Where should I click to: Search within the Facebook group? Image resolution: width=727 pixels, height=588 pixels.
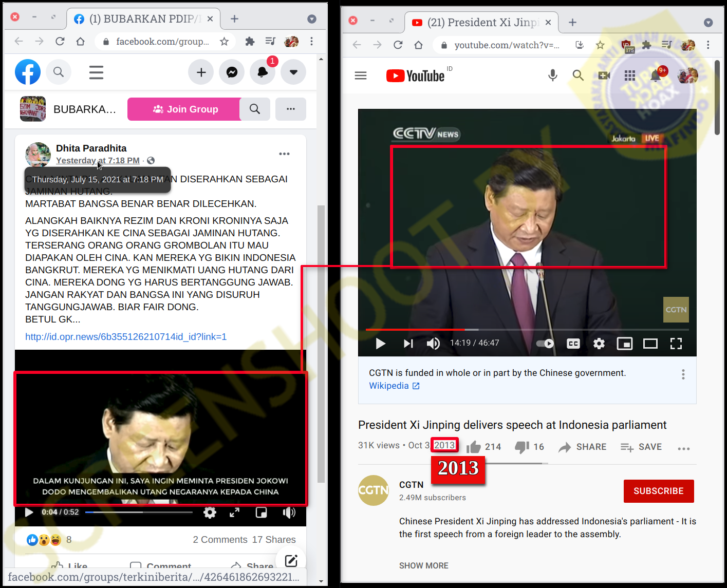tap(255, 109)
